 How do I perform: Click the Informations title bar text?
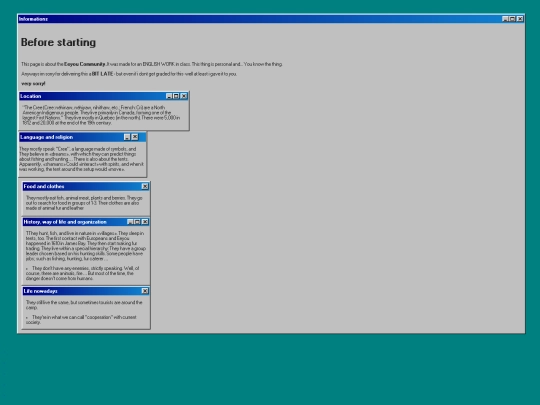pos(33,19)
